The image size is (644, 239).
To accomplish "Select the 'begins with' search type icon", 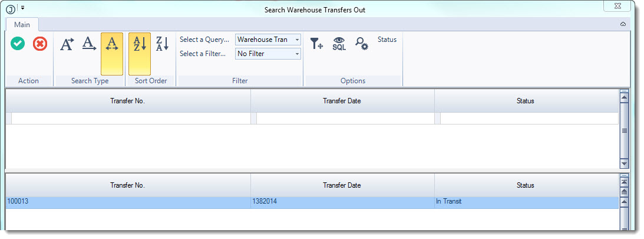I will pyautogui.click(x=67, y=44).
